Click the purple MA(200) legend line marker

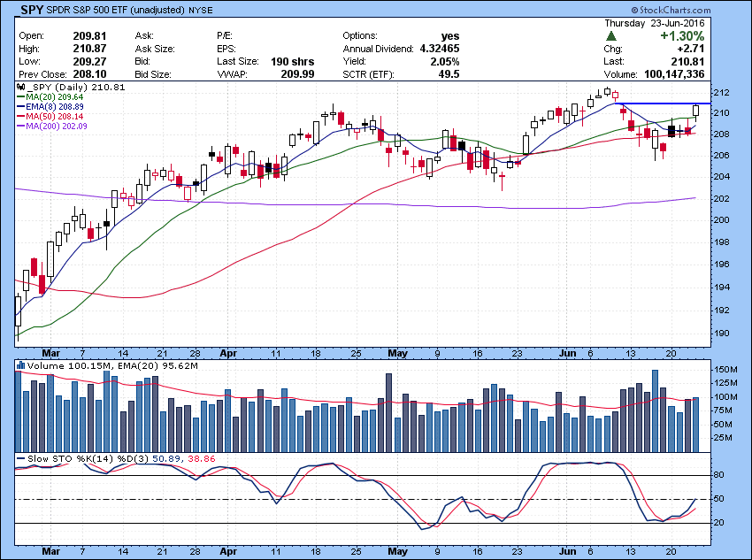21,127
